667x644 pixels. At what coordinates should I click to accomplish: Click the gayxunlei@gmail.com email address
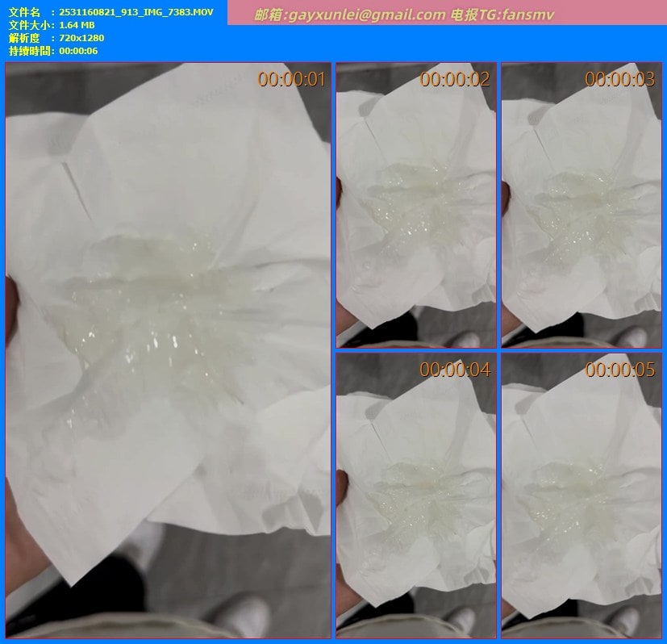(372, 15)
